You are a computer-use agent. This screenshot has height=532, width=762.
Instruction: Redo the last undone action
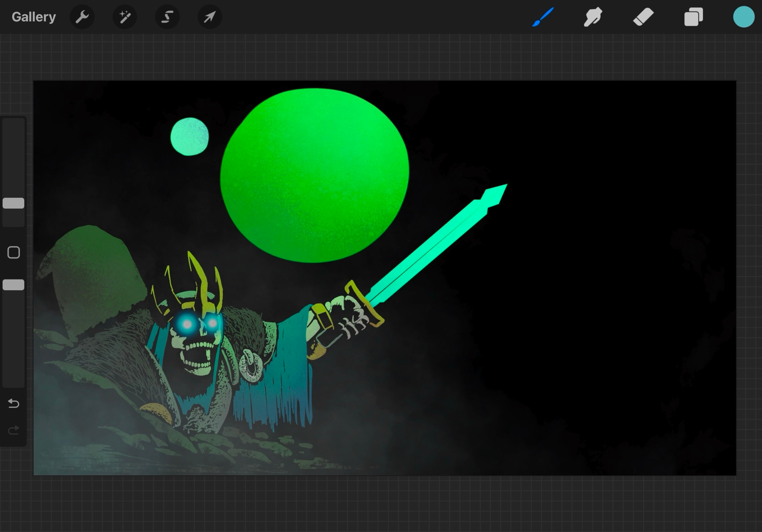point(14,431)
